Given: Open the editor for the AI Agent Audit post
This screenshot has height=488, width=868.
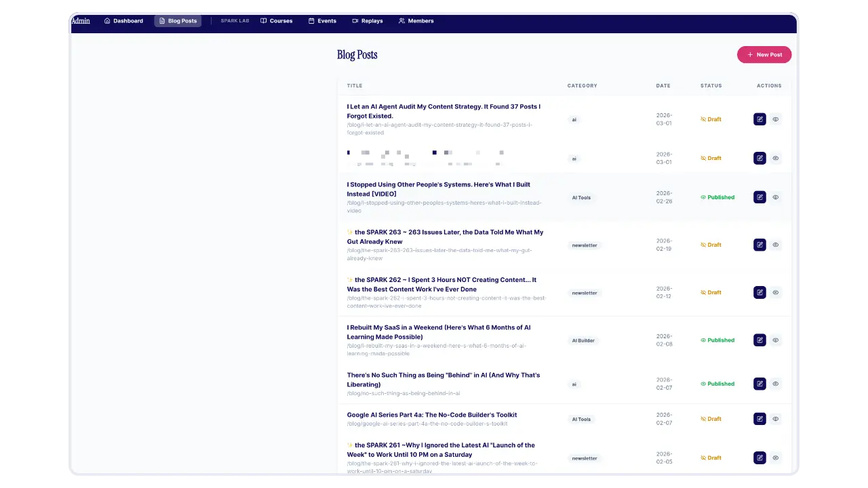Looking at the screenshot, I should tap(759, 119).
